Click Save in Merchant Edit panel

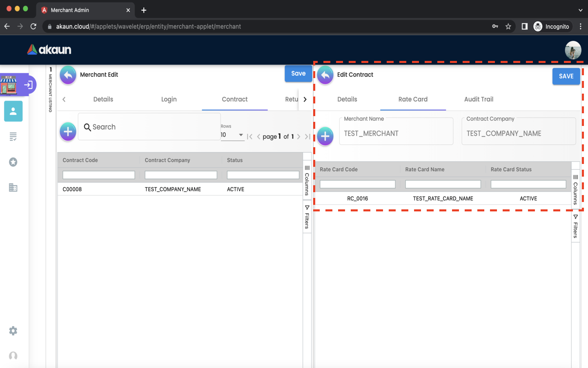(x=298, y=74)
